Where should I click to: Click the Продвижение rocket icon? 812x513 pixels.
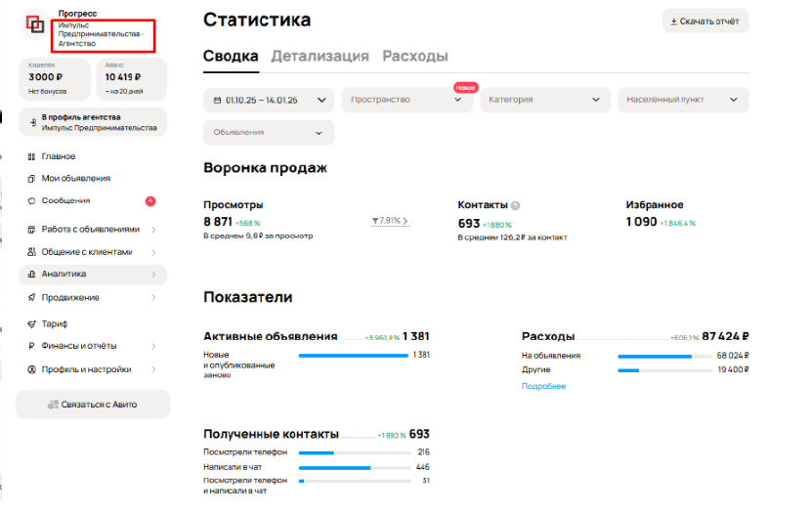tap(31, 298)
